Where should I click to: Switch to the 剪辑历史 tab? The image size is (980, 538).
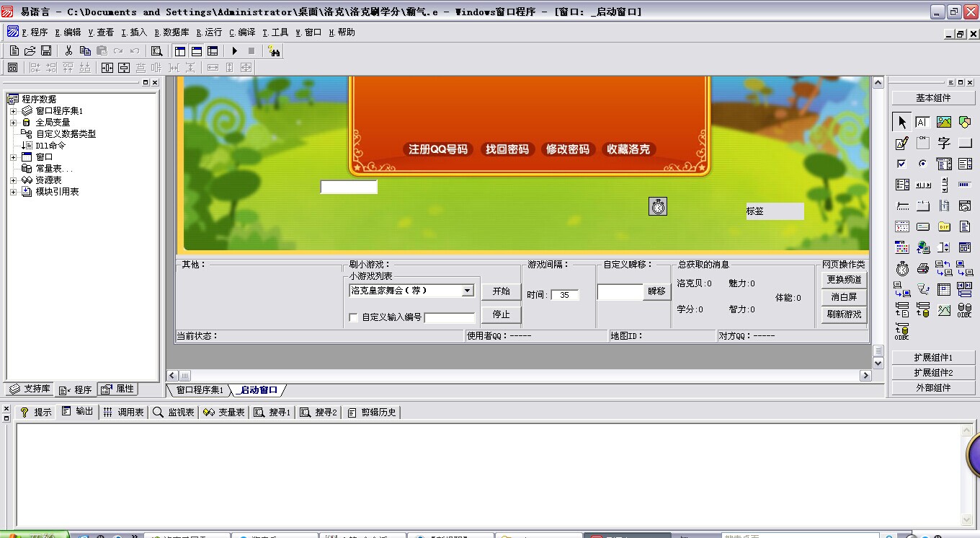tap(372, 412)
